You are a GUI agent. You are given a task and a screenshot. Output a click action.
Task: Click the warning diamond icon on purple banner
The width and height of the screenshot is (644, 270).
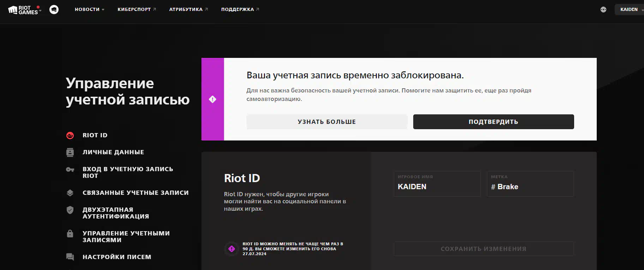[212, 99]
